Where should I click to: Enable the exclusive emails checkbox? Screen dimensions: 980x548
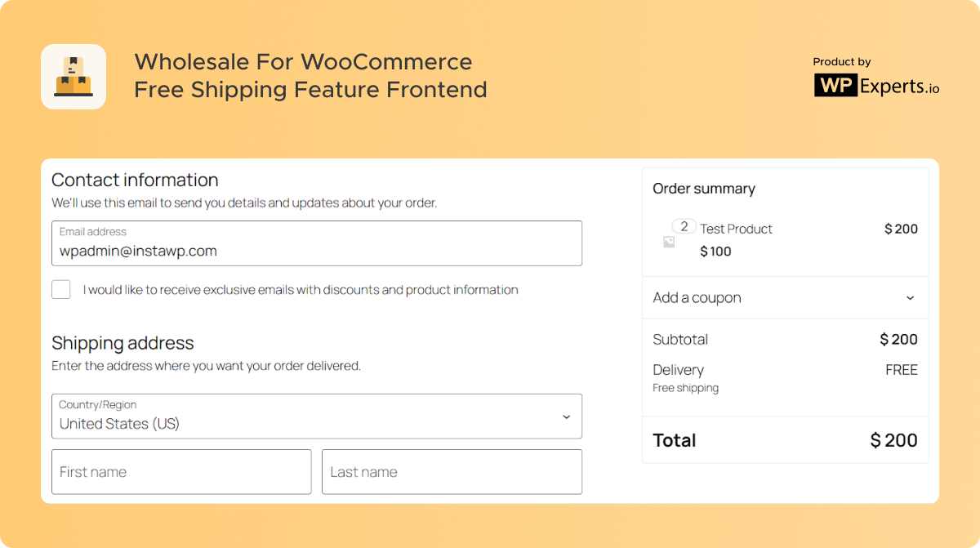point(61,289)
